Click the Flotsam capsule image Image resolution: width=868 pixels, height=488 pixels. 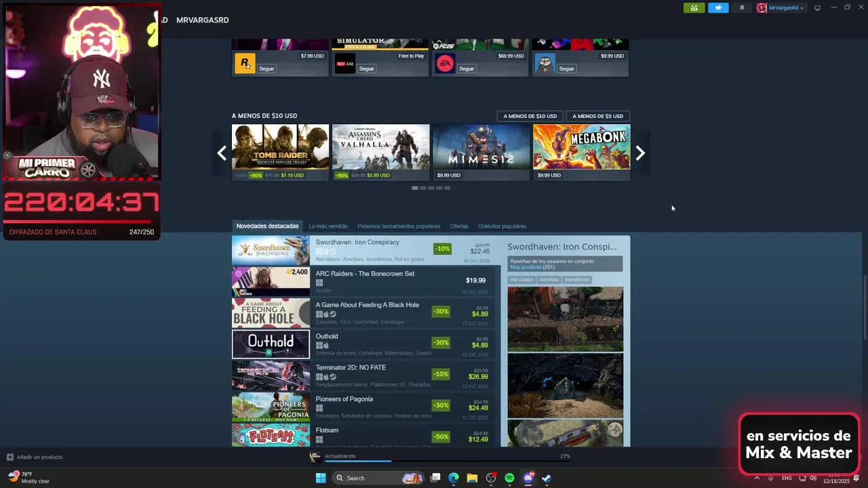tap(271, 435)
